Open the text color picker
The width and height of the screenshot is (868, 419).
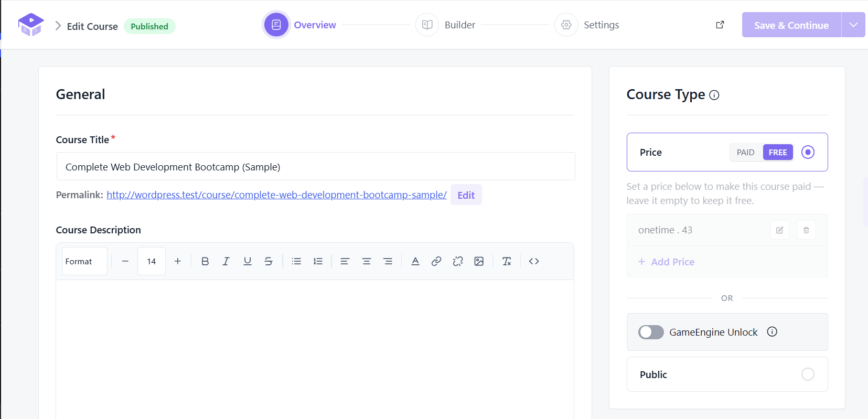415,261
